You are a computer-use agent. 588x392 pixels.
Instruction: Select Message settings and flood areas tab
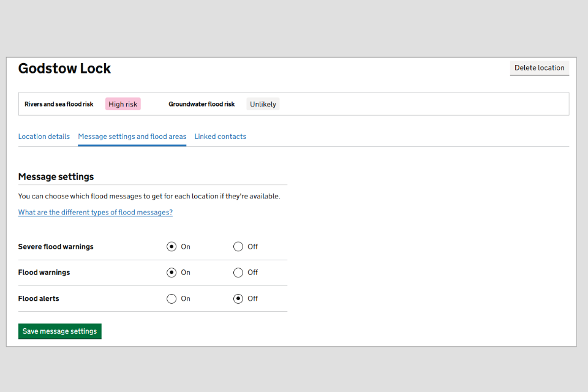click(x=132, y=137)
